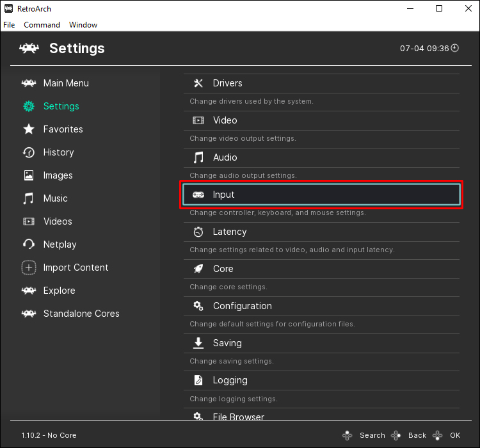Select the Favorites sidebar label
Viewport: 480px width, 448px height.
[63, 129]
